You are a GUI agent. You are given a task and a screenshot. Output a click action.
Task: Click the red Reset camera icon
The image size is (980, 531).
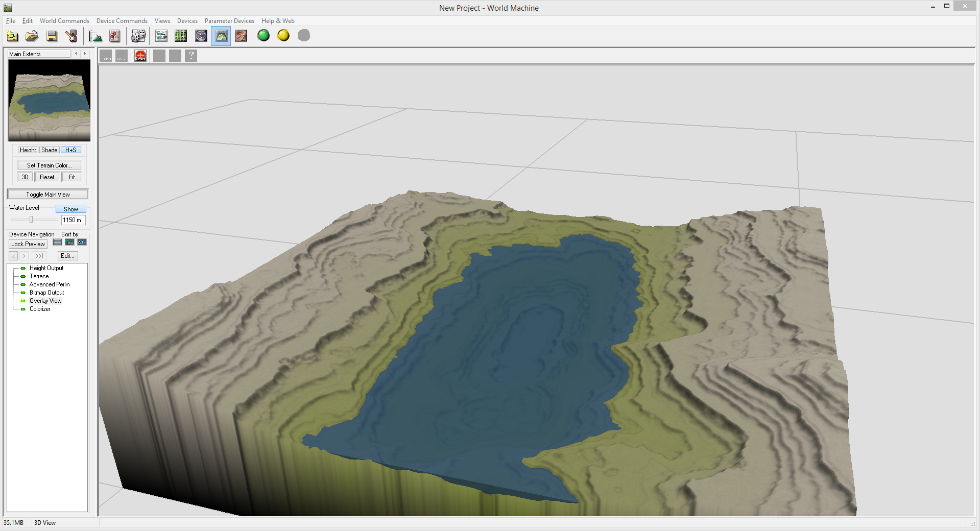(140, 56)
